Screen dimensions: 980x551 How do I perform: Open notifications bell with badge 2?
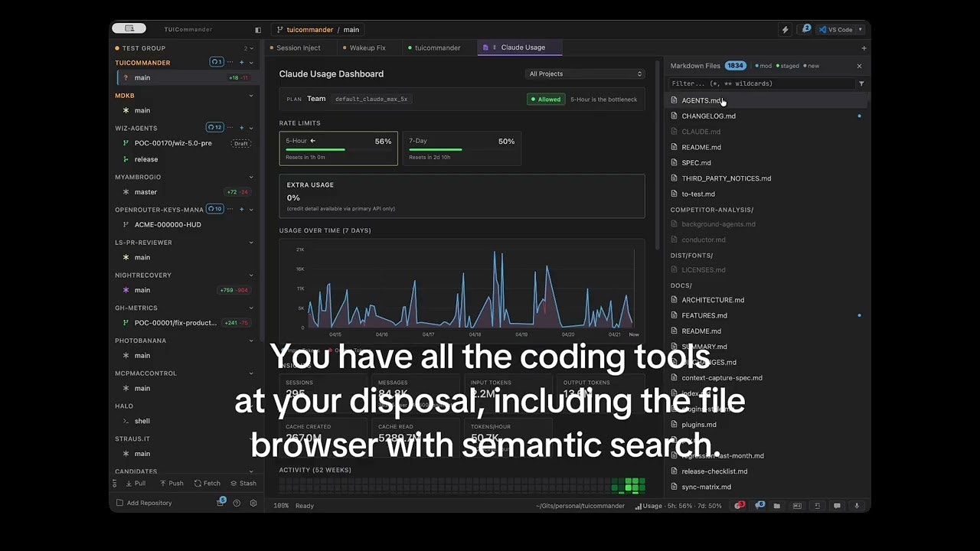(x=805, y=29)
